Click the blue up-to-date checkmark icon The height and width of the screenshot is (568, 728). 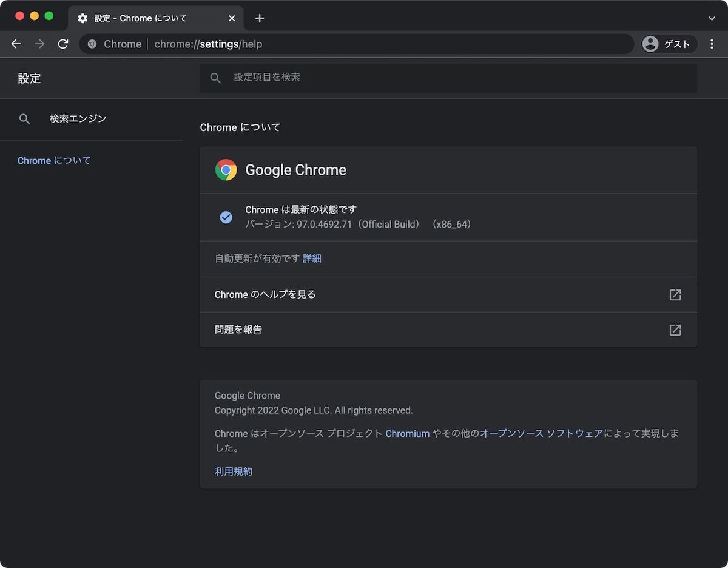[x=226, y=217]
